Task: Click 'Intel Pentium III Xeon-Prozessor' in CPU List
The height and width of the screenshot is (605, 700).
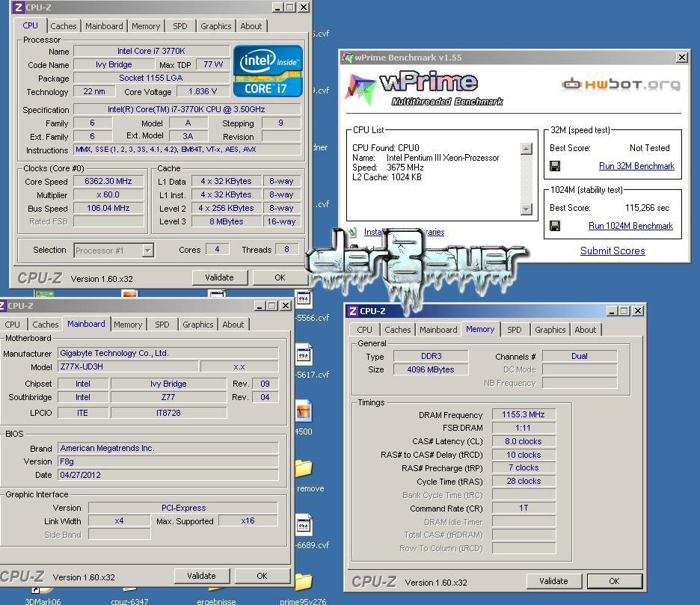Action: (443, 158)
